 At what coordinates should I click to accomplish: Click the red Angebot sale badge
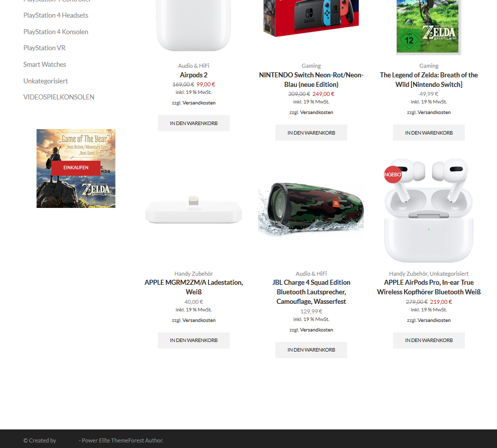[393, 175]
